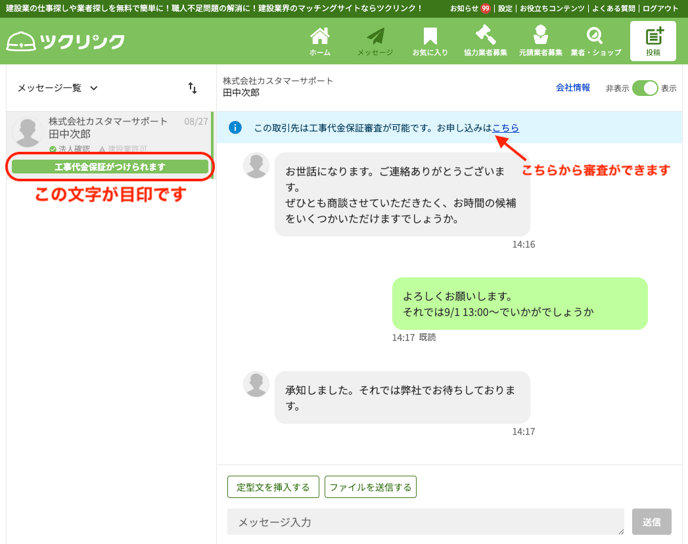The width and height of the screenshot is (688, 544).
Task: Go to ホーム house icon
Action: [x=320, y=42]
